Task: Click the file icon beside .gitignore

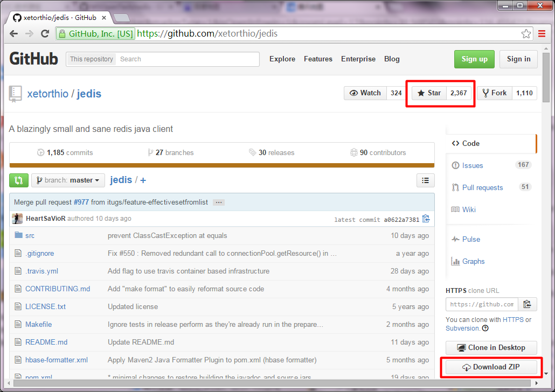Action: tap(18, 253)
